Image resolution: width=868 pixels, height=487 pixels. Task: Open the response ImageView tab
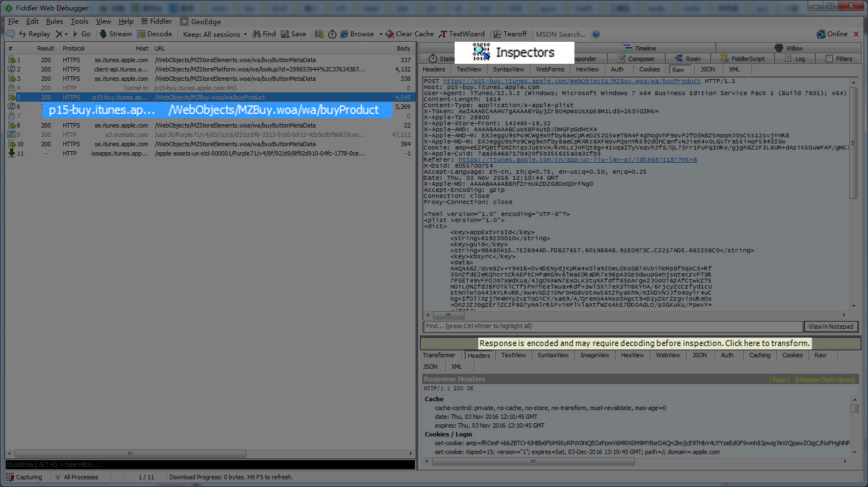click(595, 355)
